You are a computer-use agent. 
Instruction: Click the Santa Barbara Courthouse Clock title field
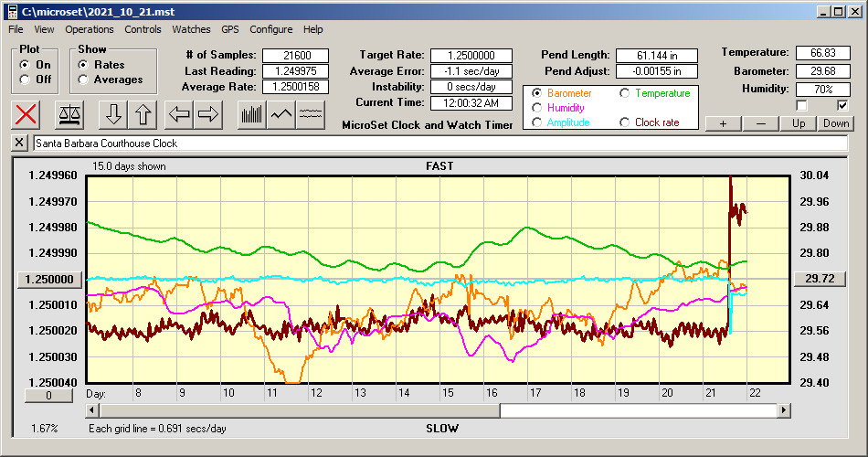pyautogui.click(x=440, y=143)
